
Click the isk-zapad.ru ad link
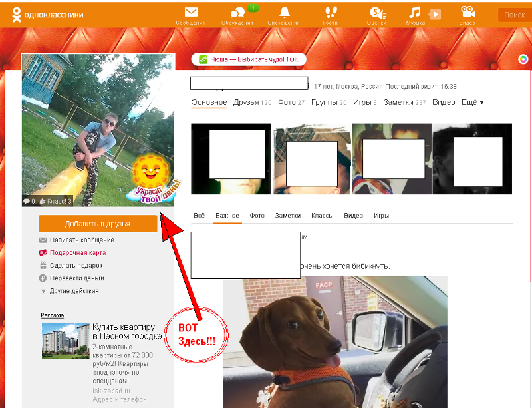(111, 391)
